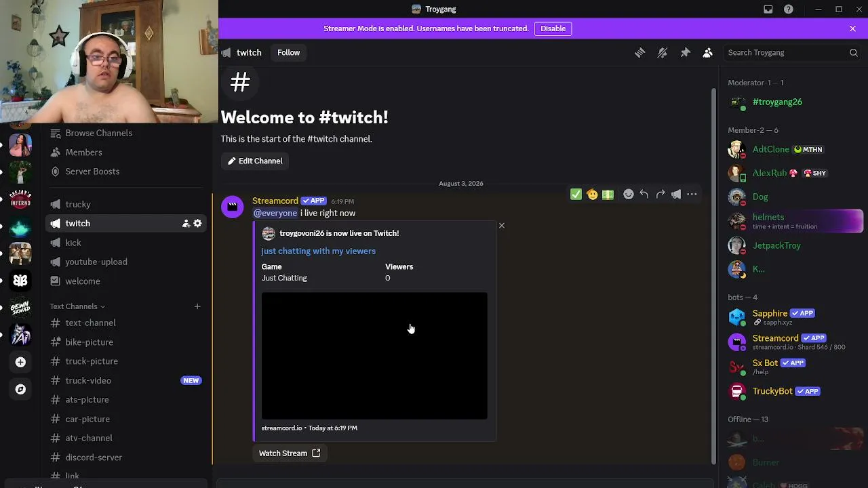Screen dimensions: 868x488
Task: Click the @everyone mention
Action: click(275, 213)
